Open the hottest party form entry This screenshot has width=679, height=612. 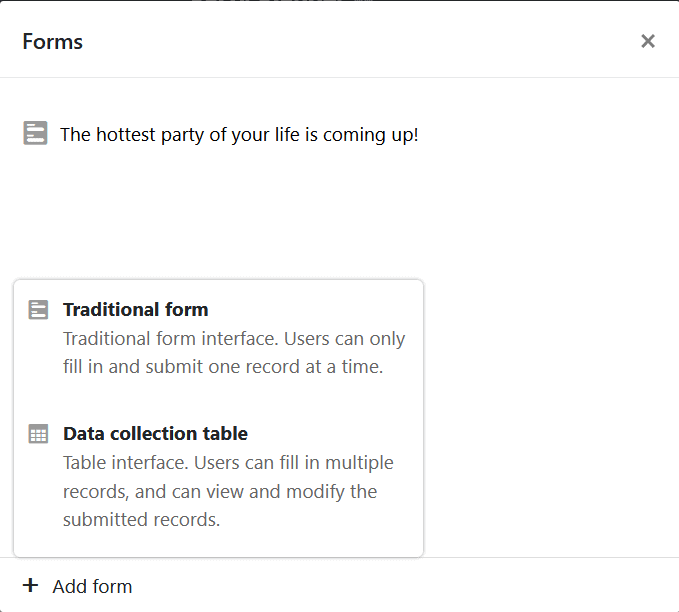[239, 134]
